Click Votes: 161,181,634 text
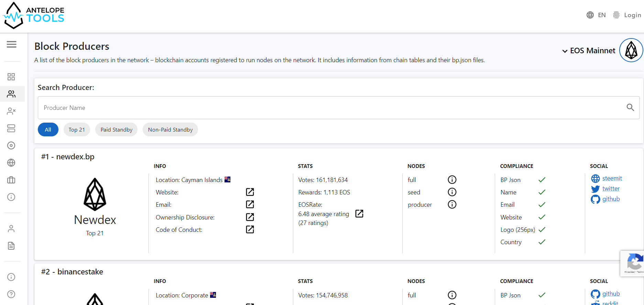This screenshot has height=305, width=644. 323,180
